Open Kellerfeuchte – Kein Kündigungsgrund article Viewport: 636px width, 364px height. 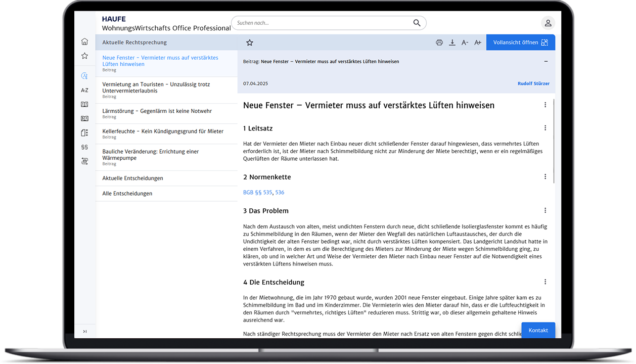(166, 133)
